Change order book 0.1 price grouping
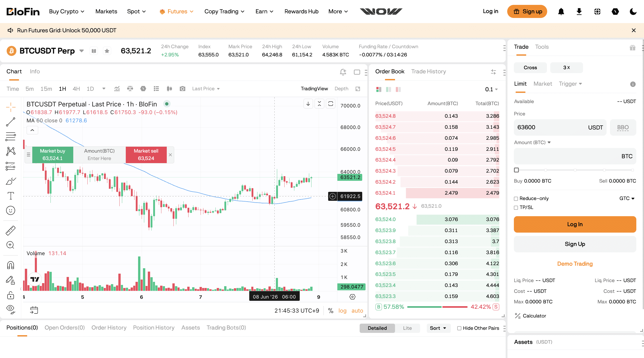Image resolution: width=644 pixels, height=358 pixels. pyautogui.click(x=491, y=89)
